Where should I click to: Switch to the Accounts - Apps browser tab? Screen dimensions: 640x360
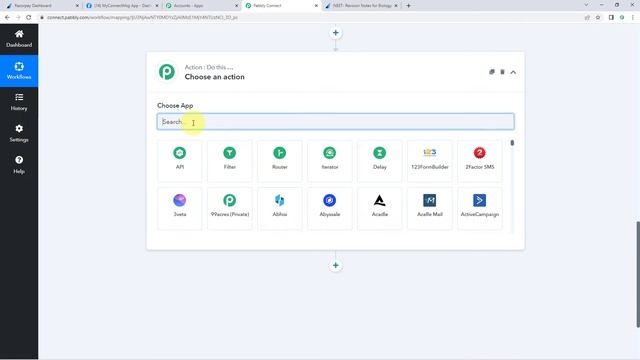click(x=202, y=6)
